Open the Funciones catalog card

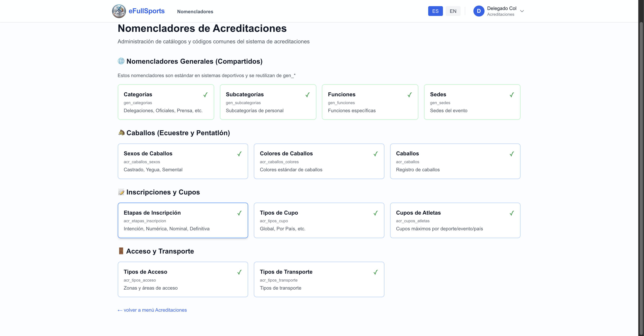(370, 102)
